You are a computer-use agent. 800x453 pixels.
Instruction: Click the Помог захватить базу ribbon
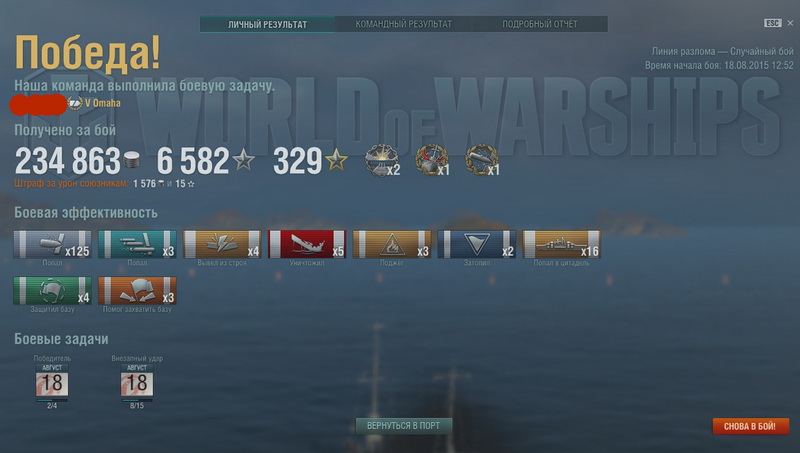[x=137, y=291]
